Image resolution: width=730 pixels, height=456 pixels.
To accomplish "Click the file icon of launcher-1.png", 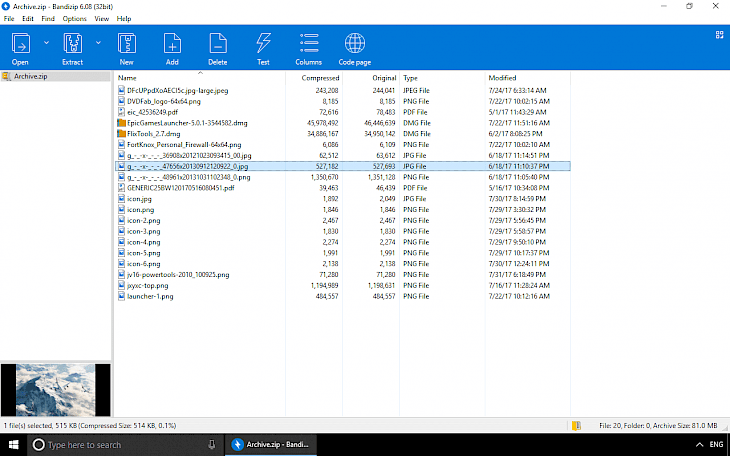I will pos(122,296).
